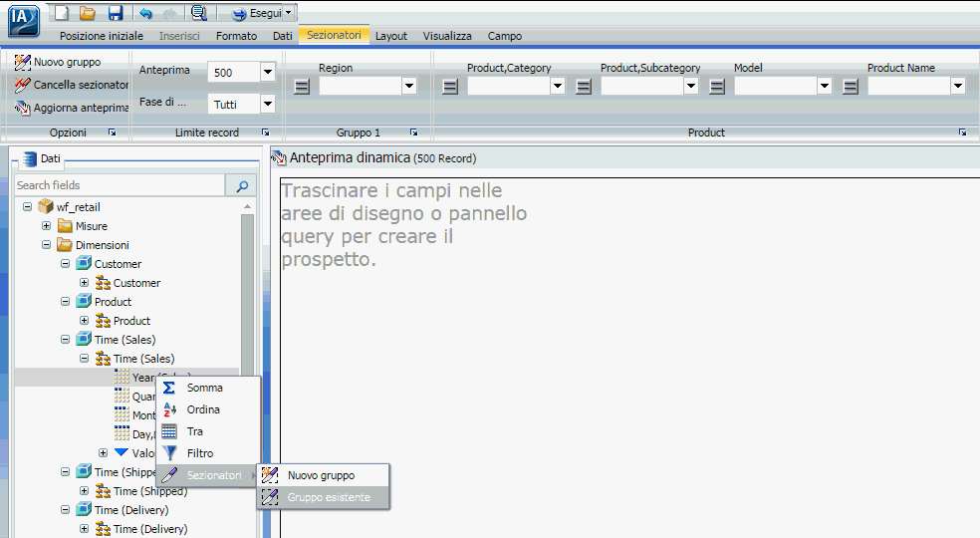The image size is (980, 538).
Task: Open the Product Name dropdown
Action: [x=958, y=86]
